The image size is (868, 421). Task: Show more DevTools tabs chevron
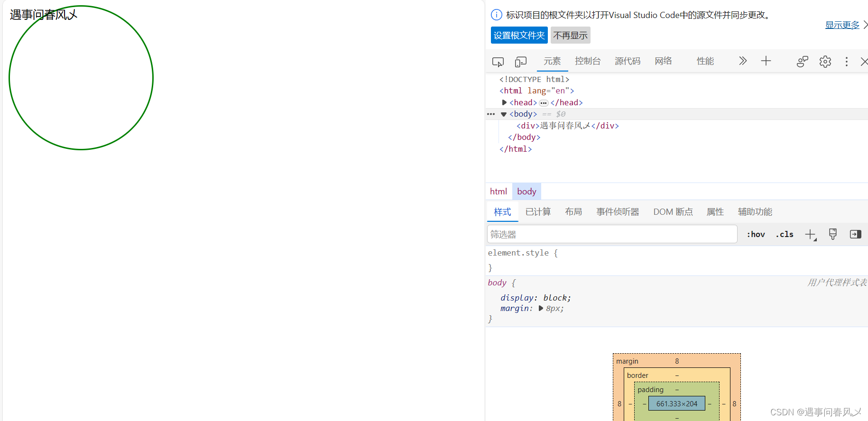tap(743, 61)
